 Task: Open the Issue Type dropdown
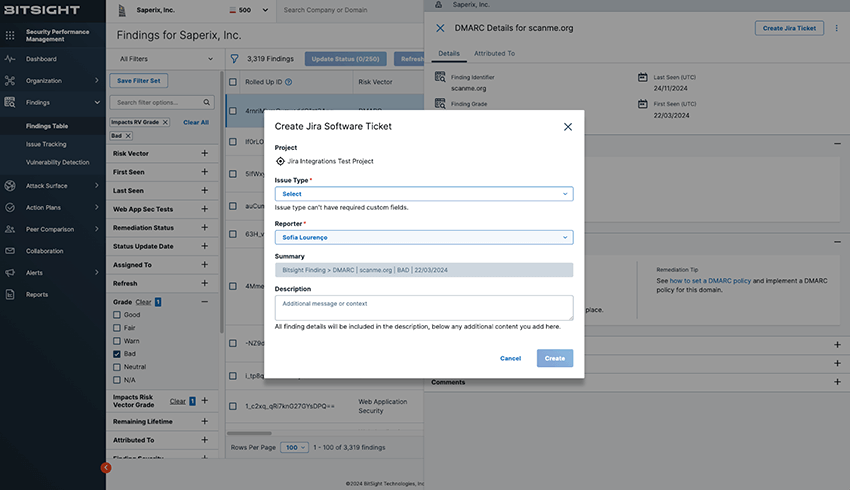tap(424, 194)
